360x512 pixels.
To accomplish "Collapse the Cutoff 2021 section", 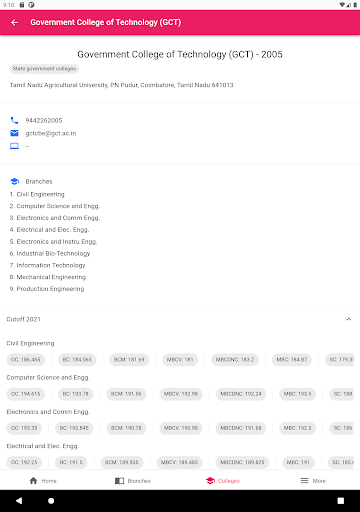I will (349, 319).
